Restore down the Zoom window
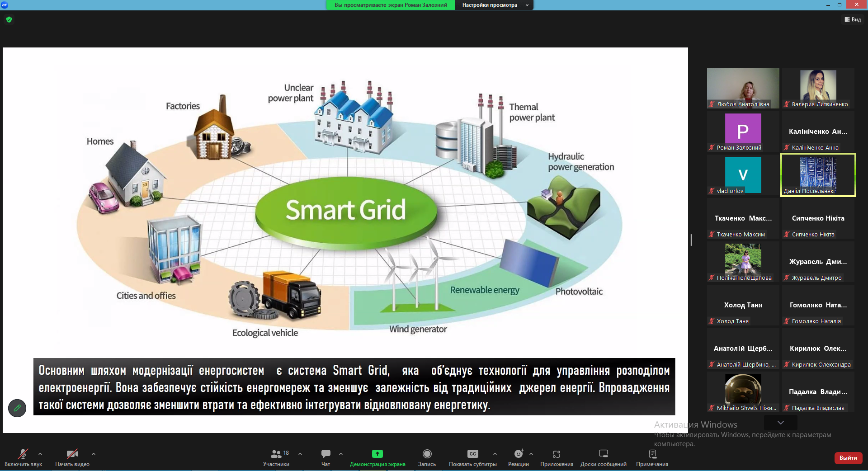The width and height of the screenshot is (868, 471). [840, 5]
